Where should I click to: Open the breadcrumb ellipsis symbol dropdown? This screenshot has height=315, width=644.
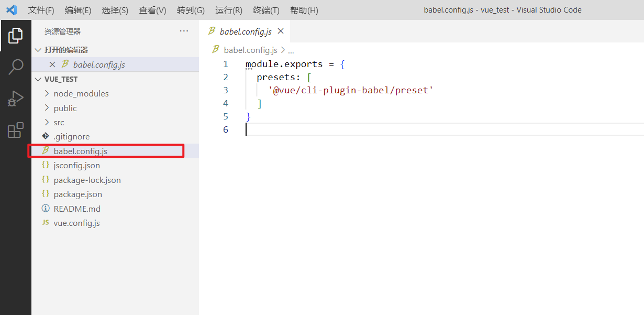[292, 50]
